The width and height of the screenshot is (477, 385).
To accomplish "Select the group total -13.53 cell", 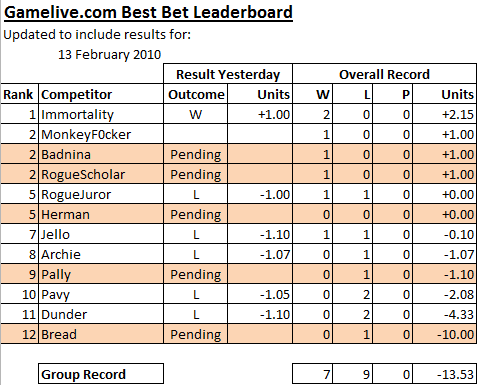I will [x=444, y=374].
